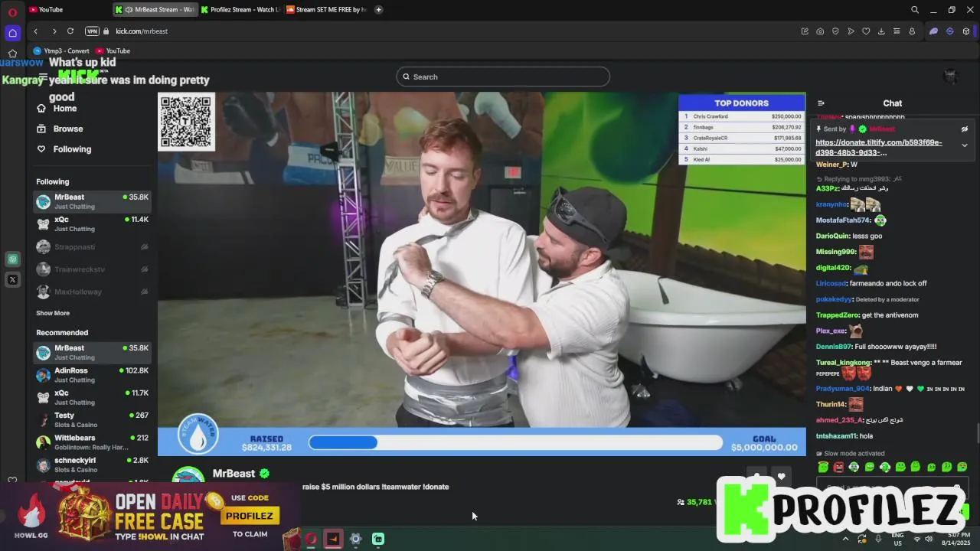This screenshot has height=551, width=980.
Task: Open the YouTube bookmark in bookmarks bar
Action: click(113, 51)
